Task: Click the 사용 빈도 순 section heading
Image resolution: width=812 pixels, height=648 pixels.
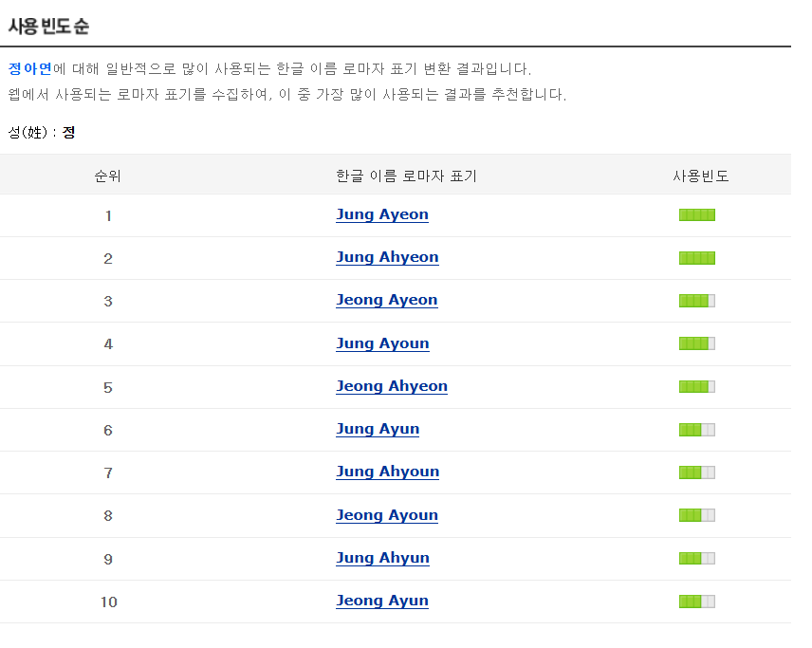Action: coord(48,26)
